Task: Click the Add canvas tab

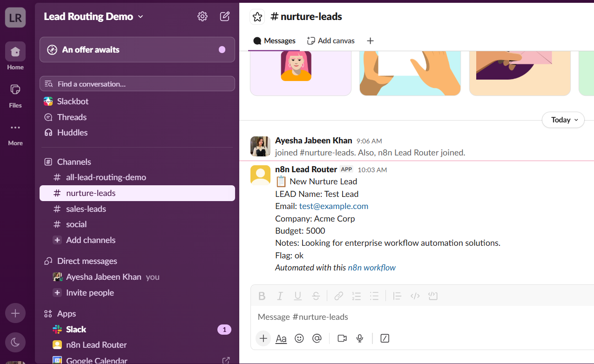Action: click(x=331, y=41)
